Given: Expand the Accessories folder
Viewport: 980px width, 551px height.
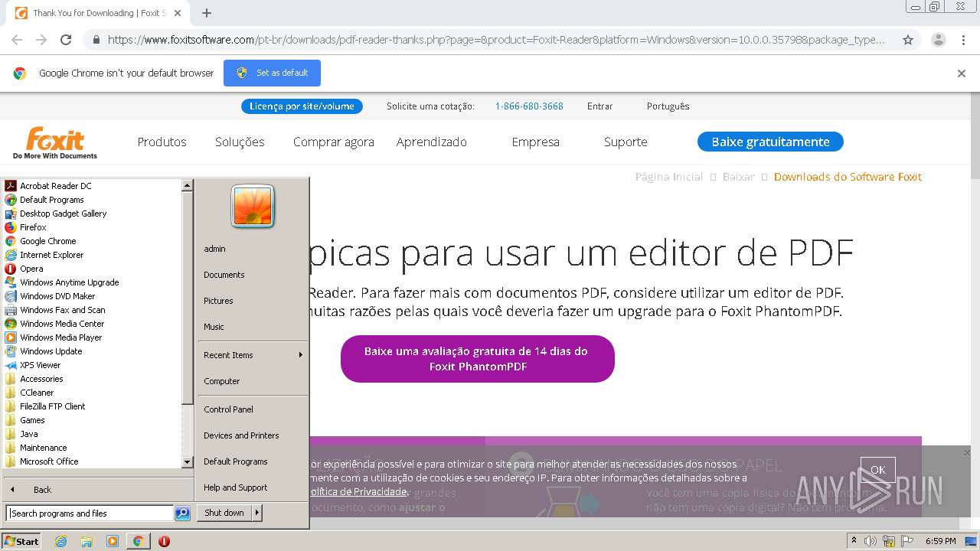Looking at the screenshot, I should (41, 379).
